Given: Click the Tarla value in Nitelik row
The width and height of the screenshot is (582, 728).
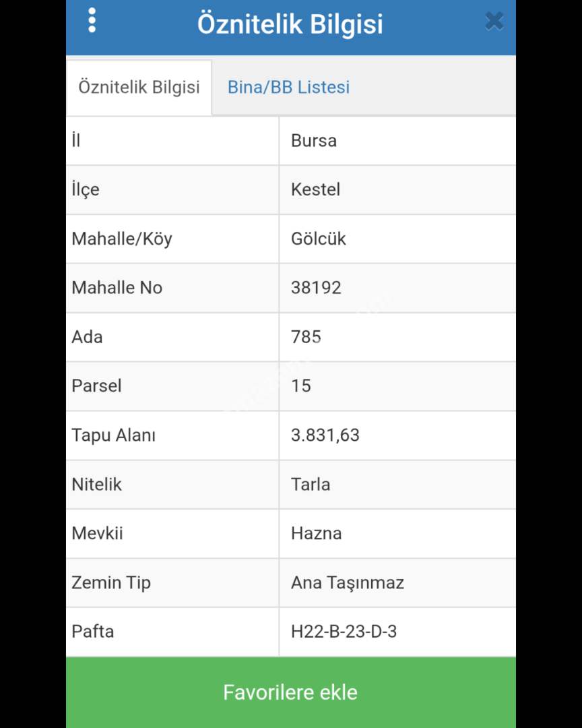Looking at the screenshot, I should tap(311, 485).
